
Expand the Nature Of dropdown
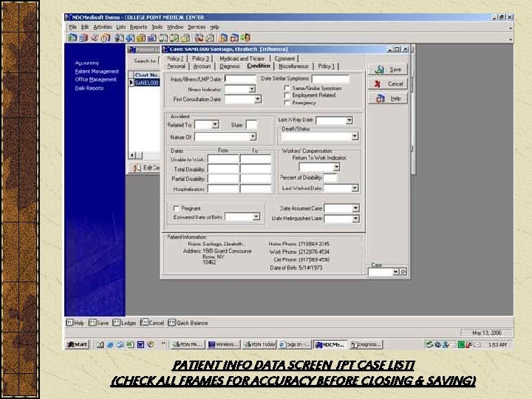point(253,137)
